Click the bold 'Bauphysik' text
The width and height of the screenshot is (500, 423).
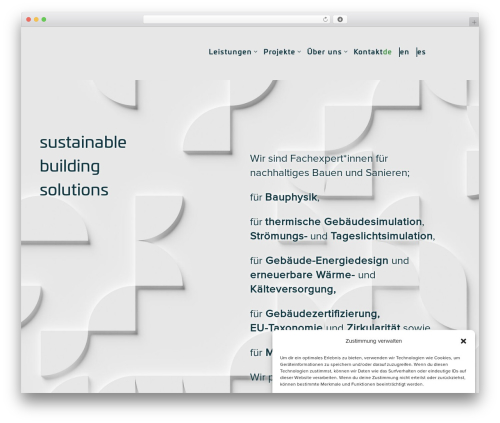(x=291, y=197)
